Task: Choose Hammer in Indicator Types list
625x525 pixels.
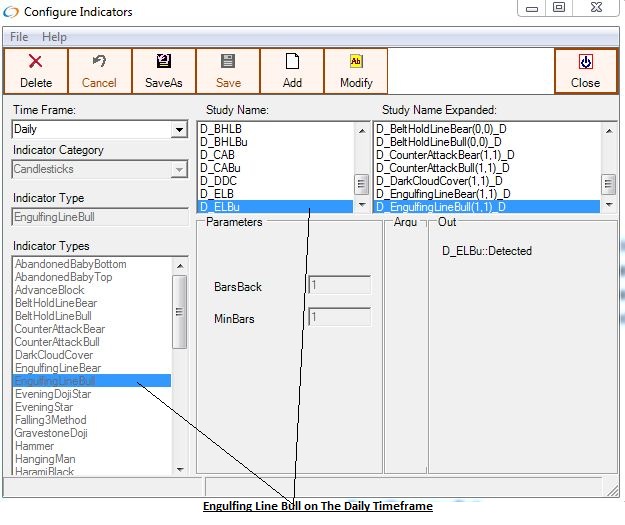Action: click(x=35, y=447)
